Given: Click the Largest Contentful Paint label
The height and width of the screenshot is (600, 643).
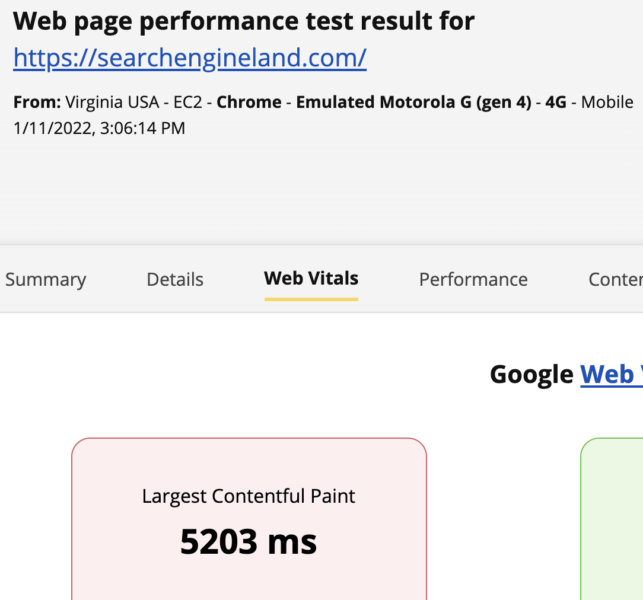Looking at the screenshot, I should coord(248,496).
